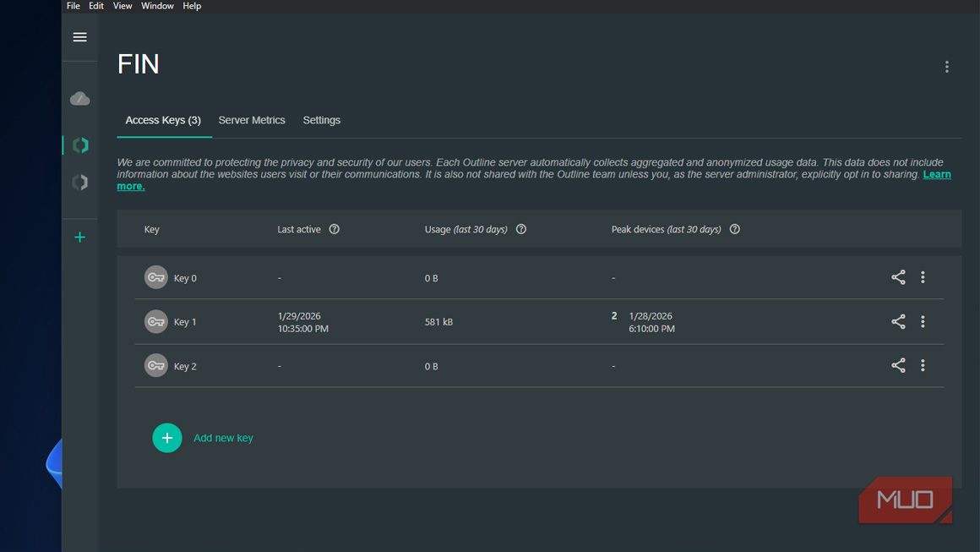The image size is (980, 552).
Task: Click the green Add new key plus button
Action: click(167, 438)
